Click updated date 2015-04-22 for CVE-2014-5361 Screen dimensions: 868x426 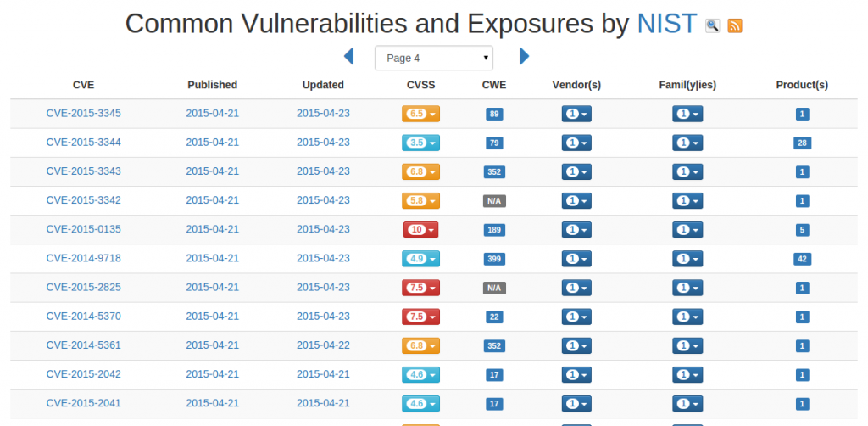pyautogui.click(x=323, y=345)
